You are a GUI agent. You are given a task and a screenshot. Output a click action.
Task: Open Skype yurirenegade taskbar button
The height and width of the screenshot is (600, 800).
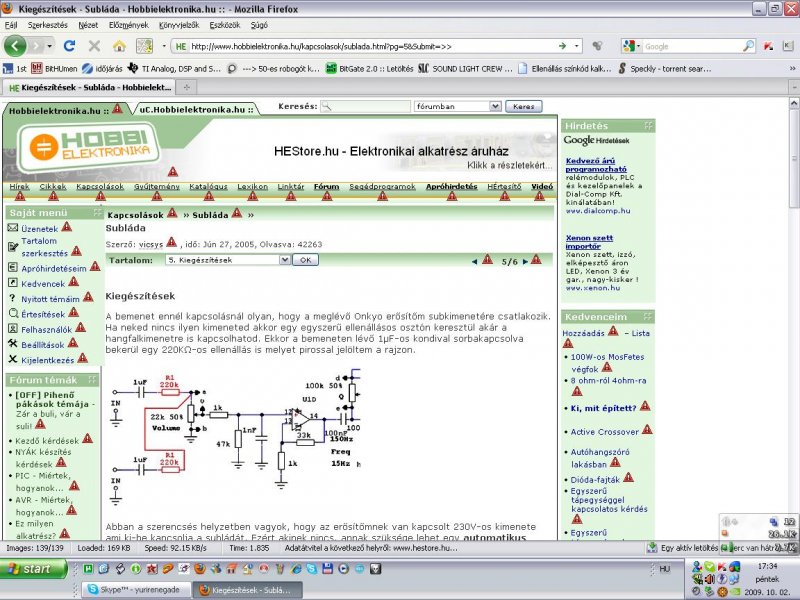tap(135, 589)
